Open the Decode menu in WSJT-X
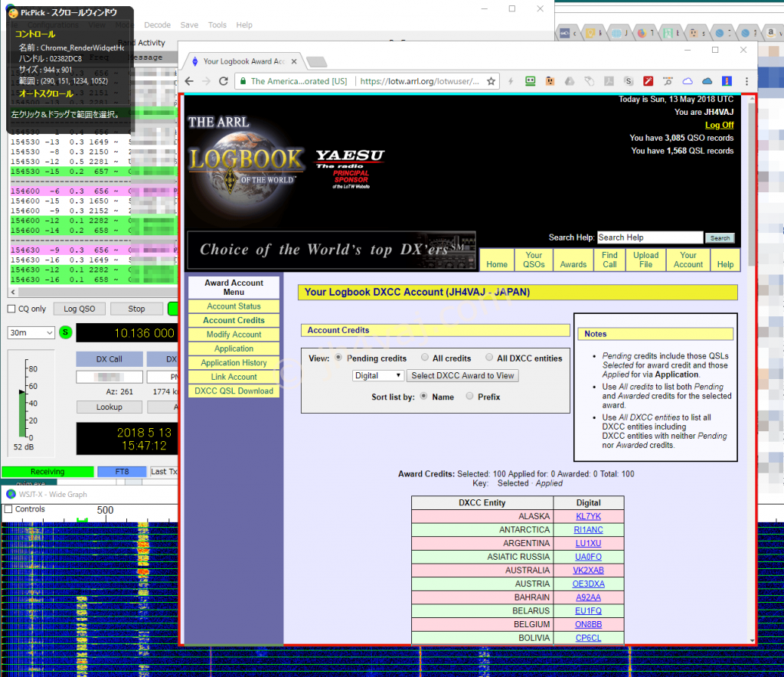This screenshot has height=677, width=784. click(x=157, y=25)
